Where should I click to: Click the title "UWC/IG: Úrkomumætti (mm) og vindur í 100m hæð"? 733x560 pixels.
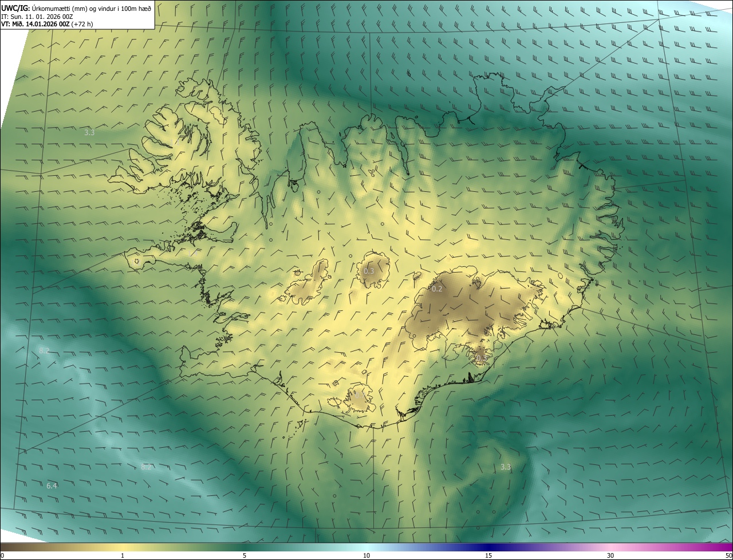coord(76,8)
